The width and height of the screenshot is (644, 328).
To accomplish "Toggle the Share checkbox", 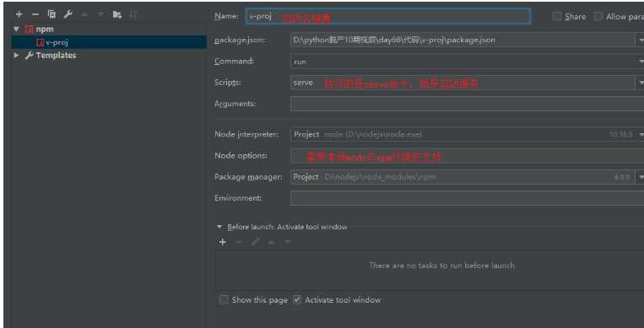I will pos(557,16).
